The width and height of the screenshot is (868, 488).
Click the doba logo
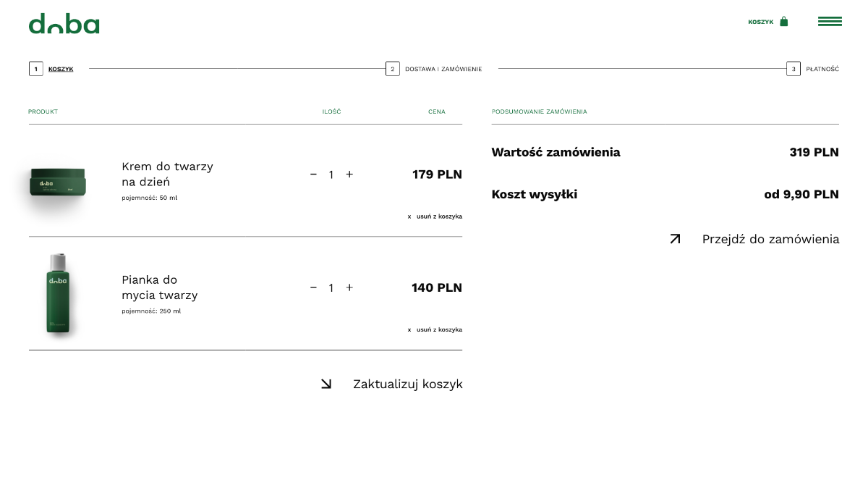64,24
